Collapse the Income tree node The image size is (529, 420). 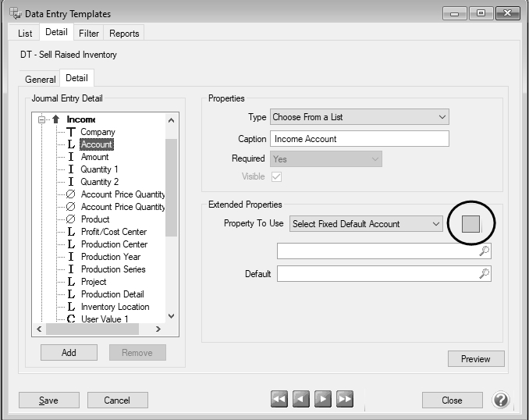[x=42, y=119]
